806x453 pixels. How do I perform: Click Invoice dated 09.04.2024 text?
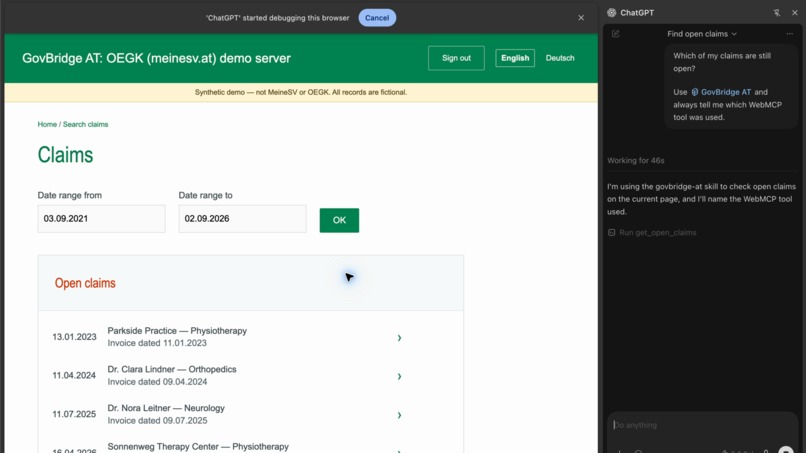(x=157, y=382)
